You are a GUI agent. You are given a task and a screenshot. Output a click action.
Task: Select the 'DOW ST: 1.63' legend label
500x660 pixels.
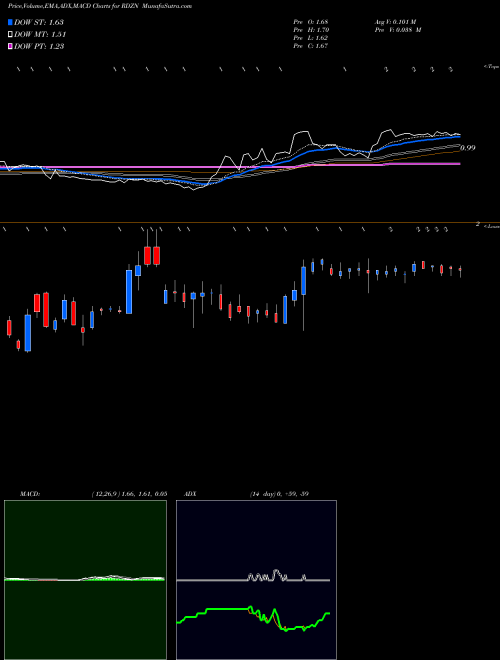coord(39,22)
